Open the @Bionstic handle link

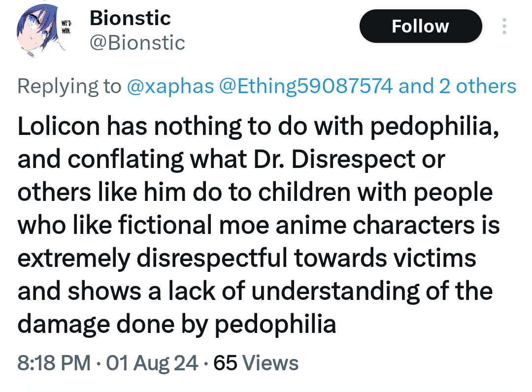(137, 43)
